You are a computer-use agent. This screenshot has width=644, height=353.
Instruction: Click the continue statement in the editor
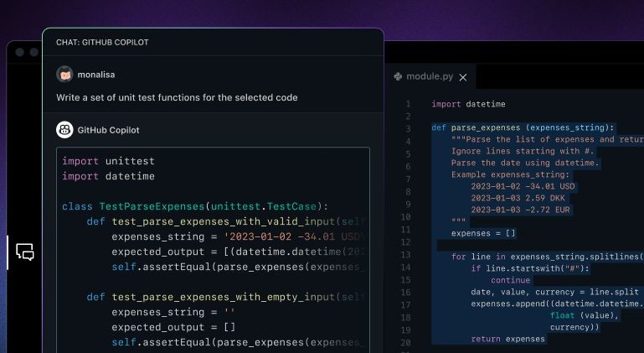pyautogui.click(x=510, y=281)
